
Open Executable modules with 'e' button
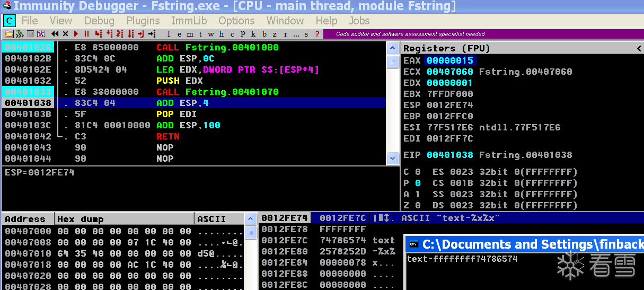[x=179, y=34]
